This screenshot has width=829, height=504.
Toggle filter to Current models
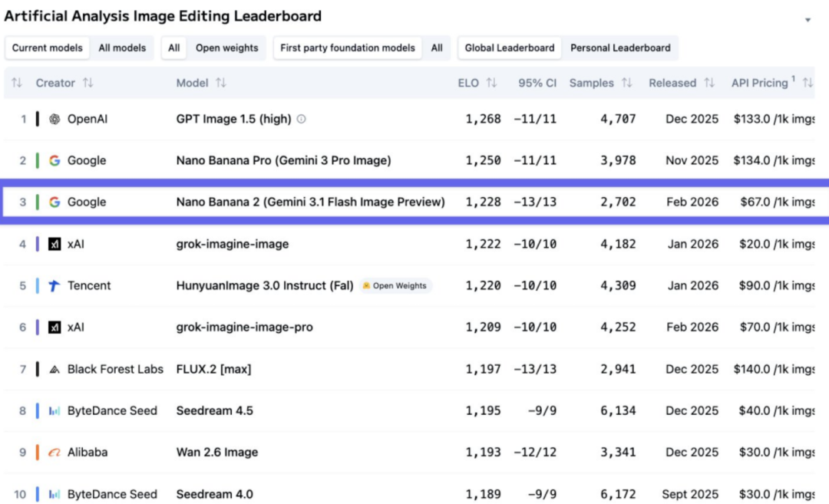coord(48,48)
